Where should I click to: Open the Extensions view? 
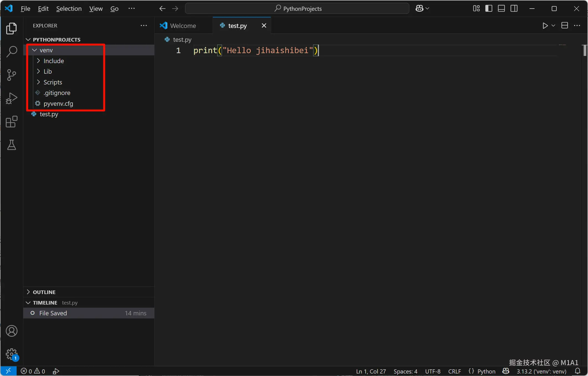coord(12,122)
